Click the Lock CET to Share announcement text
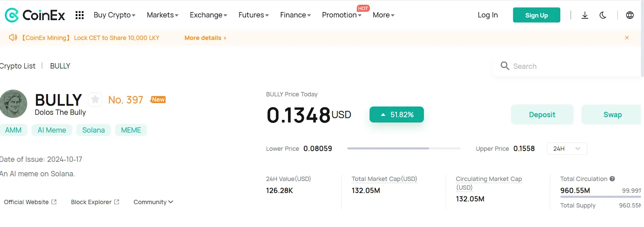 click(117, 38)
